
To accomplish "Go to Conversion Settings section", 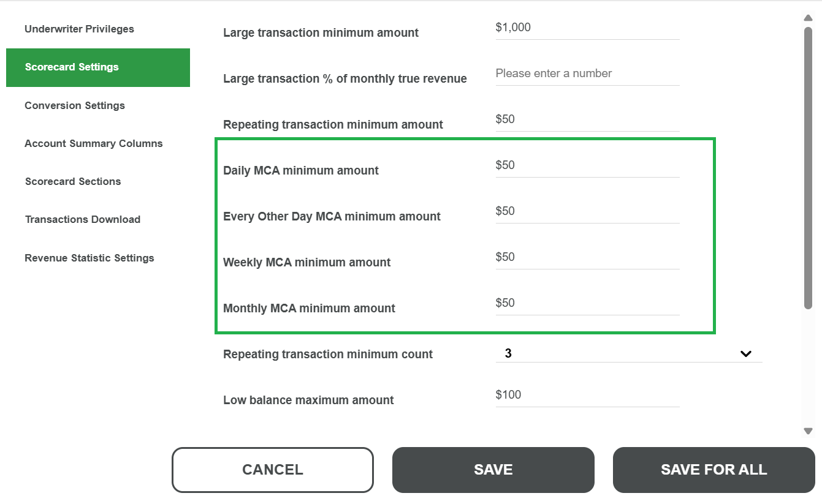I will [x=75, y=105].
